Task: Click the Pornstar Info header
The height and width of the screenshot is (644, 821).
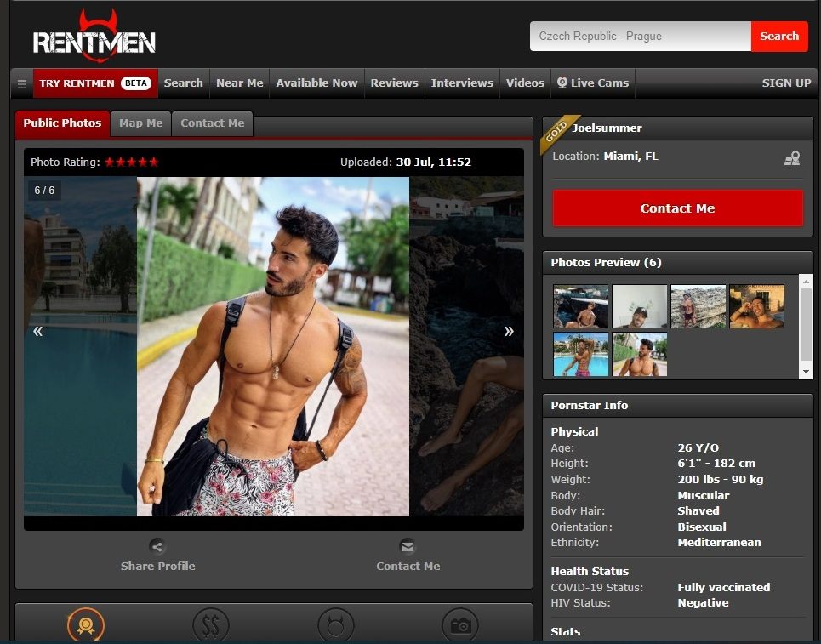Action: click(x=589, y=405)
